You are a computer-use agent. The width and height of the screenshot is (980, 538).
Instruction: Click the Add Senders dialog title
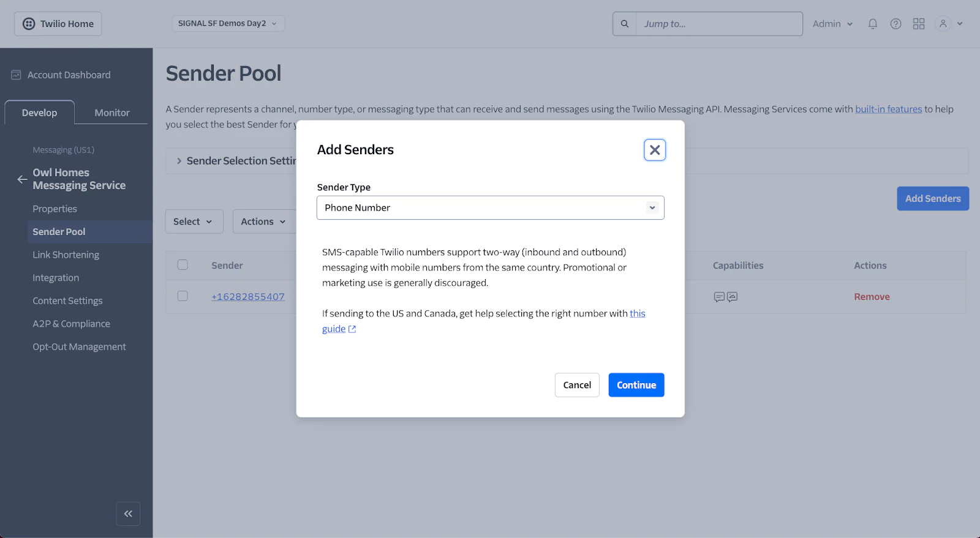tap(355, 150)
